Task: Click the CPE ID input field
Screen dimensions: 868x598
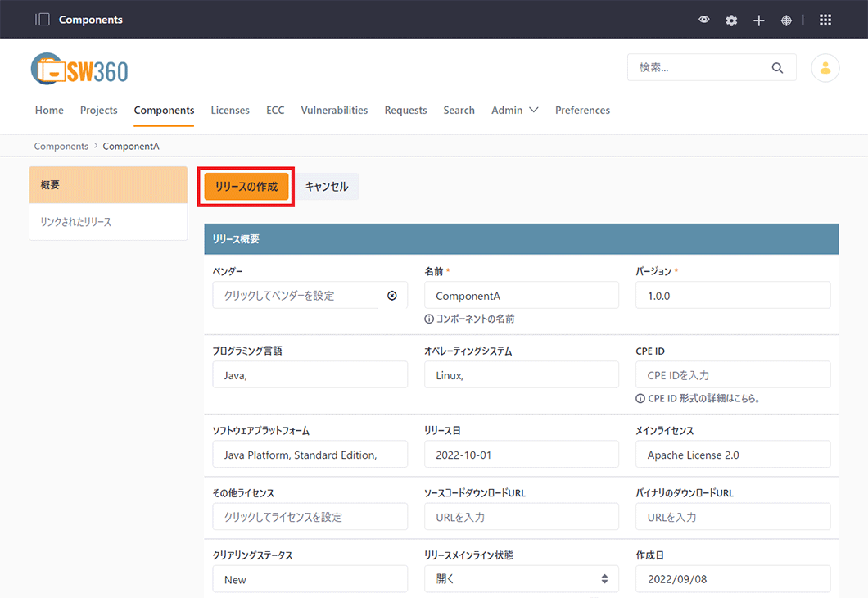Action: (733, 375)
